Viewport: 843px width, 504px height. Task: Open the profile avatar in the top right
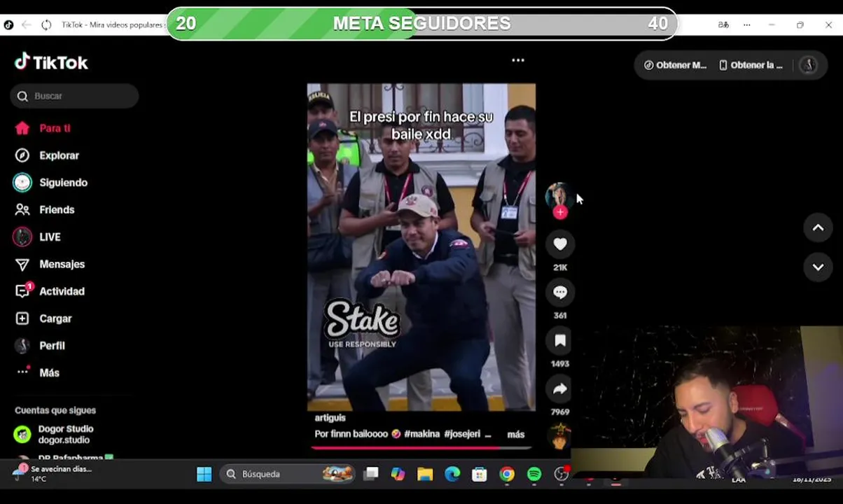click(x=809, y=65)
